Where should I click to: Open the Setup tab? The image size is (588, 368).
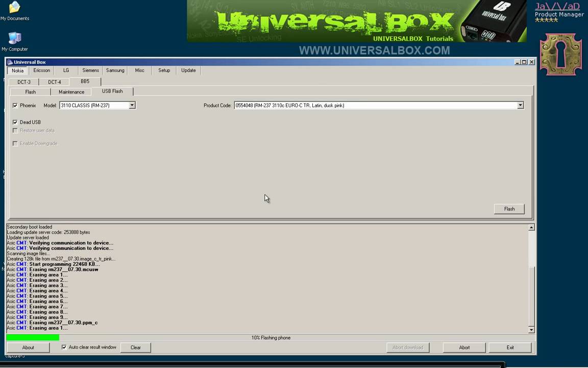[164, 70]
